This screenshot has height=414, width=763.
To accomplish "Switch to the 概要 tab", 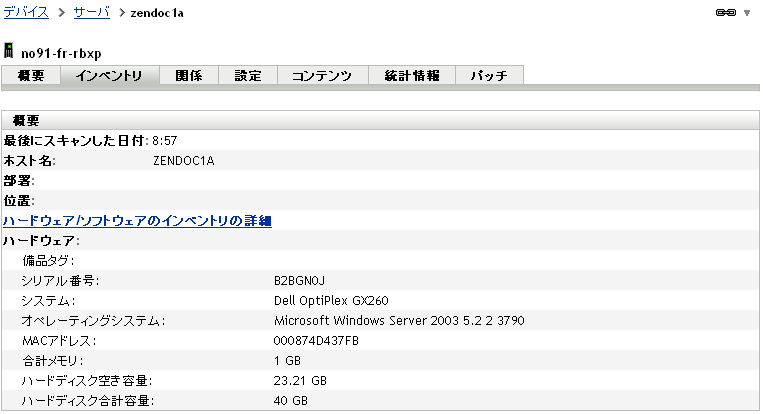I will point(31,76).
